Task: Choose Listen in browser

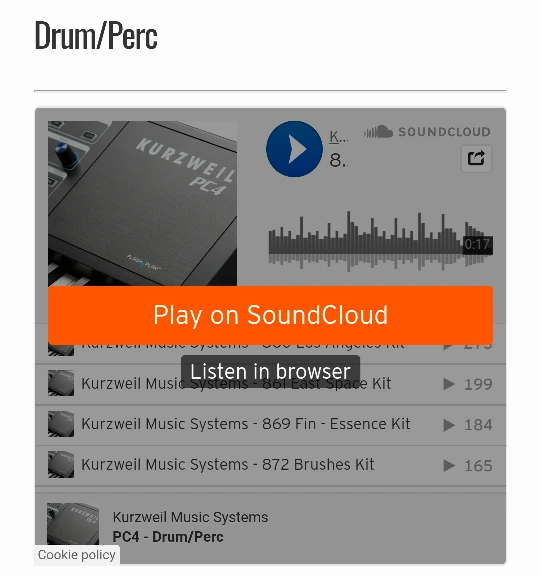Action: [270, 371]
